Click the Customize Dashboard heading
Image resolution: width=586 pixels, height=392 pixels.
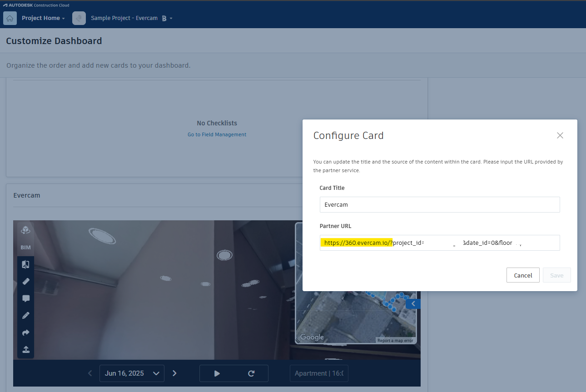pos(54,41)
